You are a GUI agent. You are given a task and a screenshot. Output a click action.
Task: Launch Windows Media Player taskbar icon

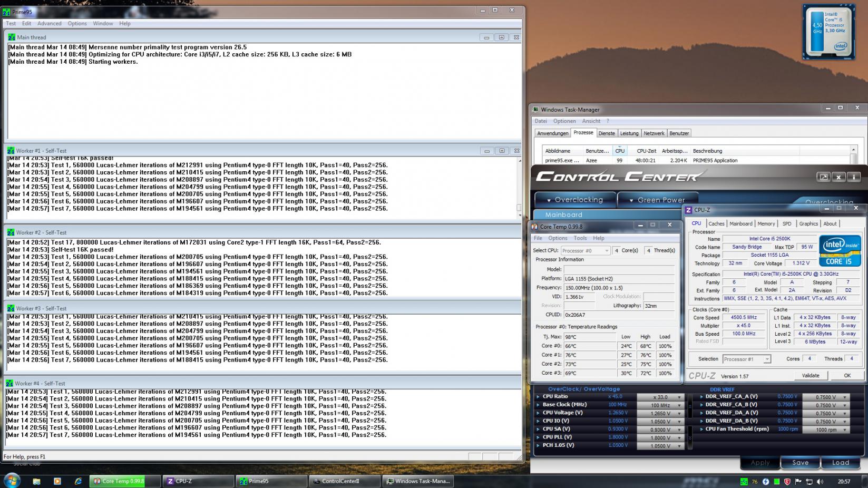point(57,481)
